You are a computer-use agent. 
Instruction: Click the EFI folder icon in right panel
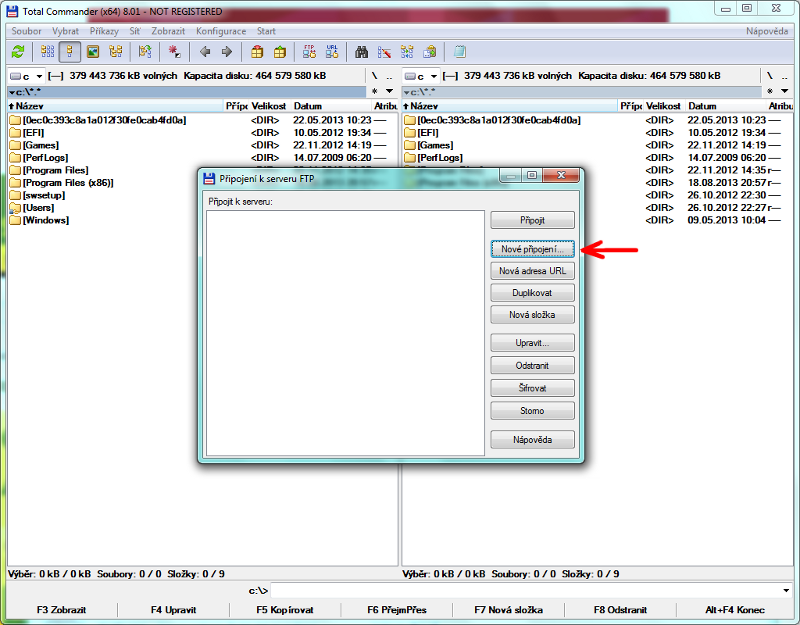click(x=409, y=133)
